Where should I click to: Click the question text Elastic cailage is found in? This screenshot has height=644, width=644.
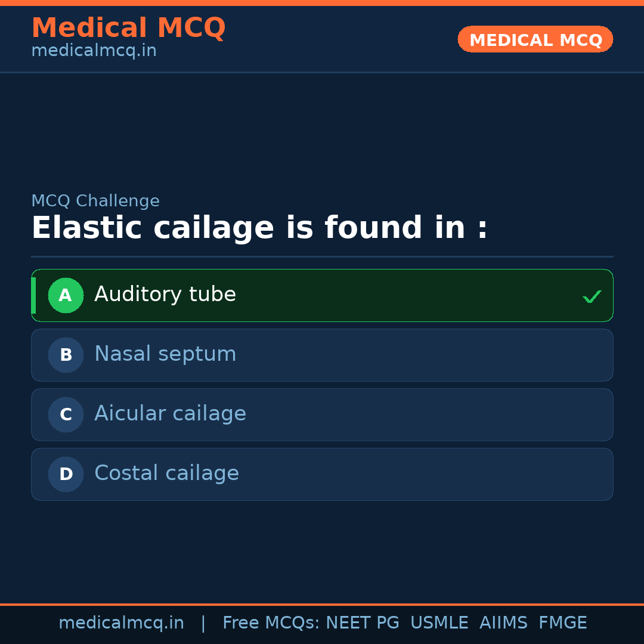pyautogui.click(x=259, y=228)
